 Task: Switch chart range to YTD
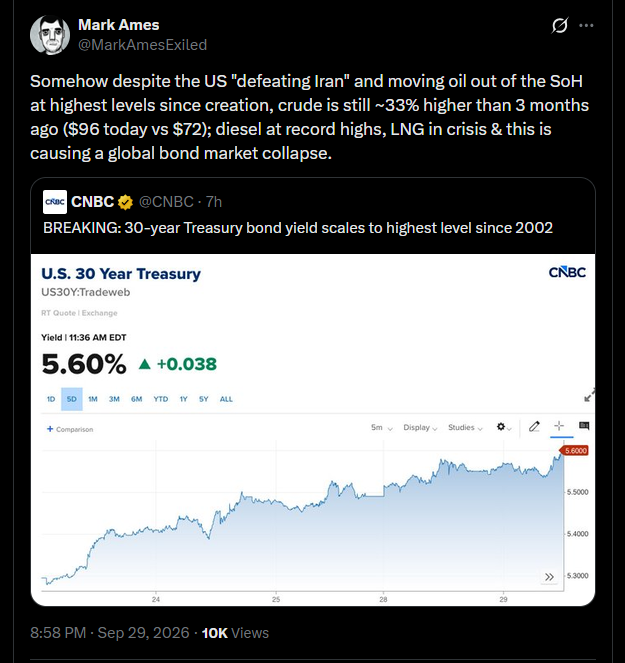(x=161, y=399)
